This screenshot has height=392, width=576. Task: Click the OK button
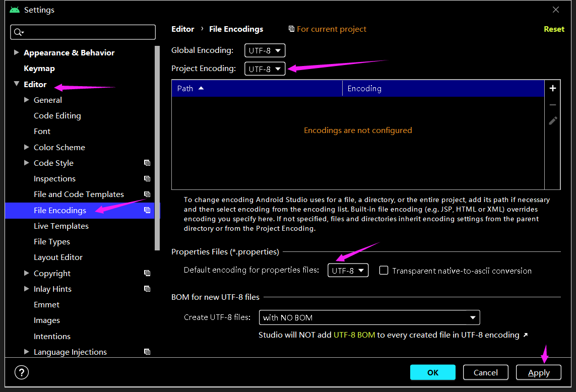[x=433, y=372]
